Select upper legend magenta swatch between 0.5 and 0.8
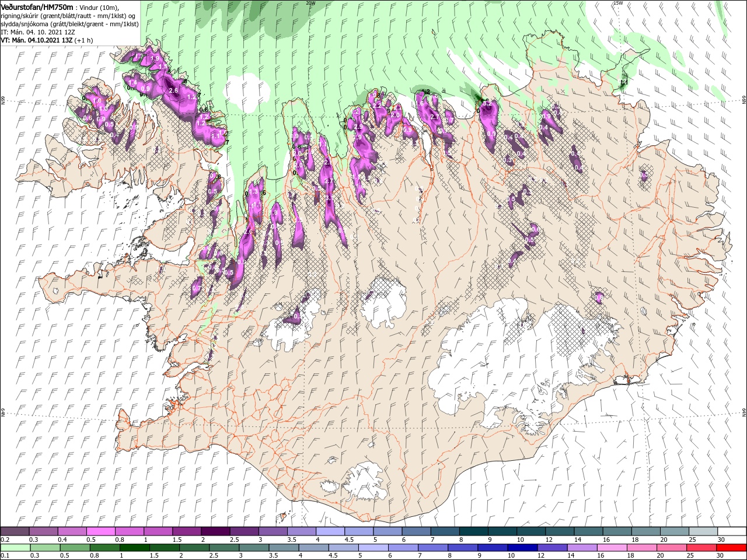This screenshot has width=747, height=560. [x=100, y=531]
